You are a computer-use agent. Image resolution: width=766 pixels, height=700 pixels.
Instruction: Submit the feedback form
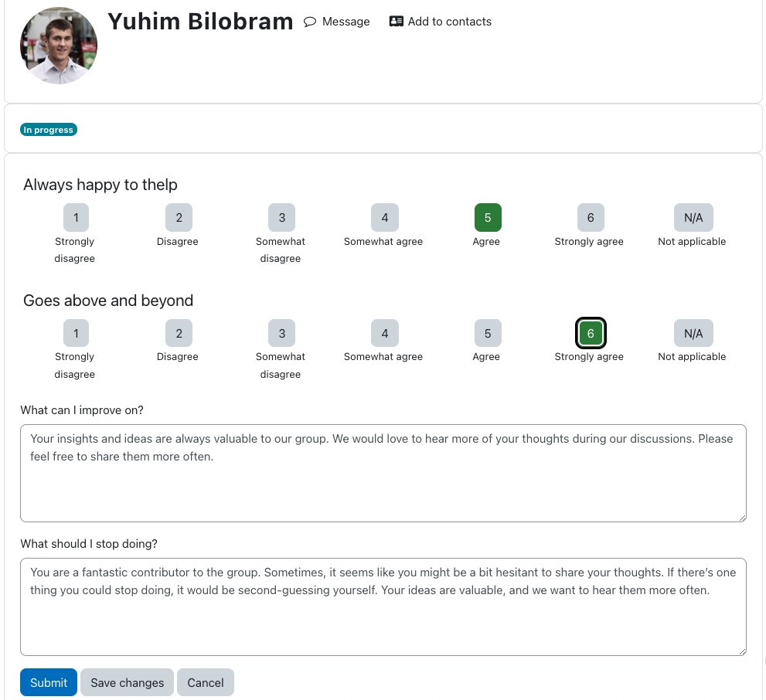(x=49, y=682)
